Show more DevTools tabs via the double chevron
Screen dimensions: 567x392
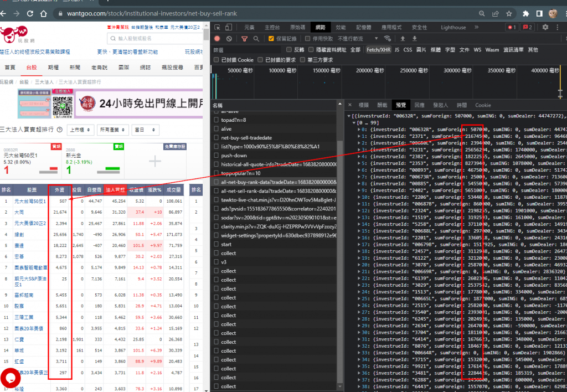[477, 27]
